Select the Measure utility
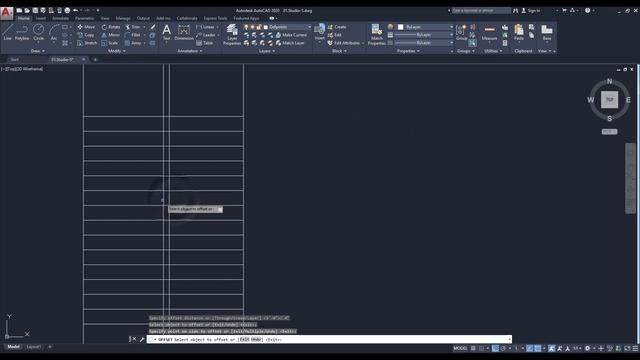640x360 pixels. 489,32
